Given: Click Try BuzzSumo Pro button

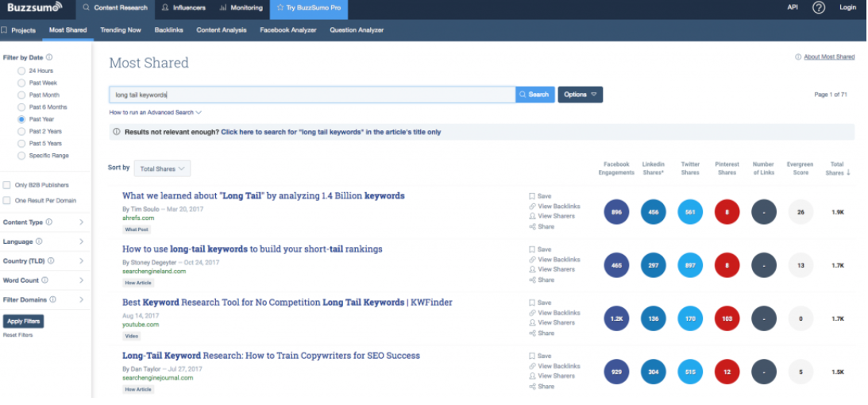Looking at the screenshot, I should [309, 8].
